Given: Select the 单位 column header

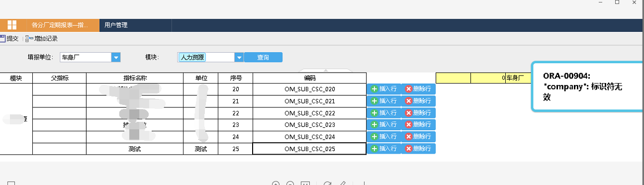Looking at the screenshot, I should [x=200, y=78].
